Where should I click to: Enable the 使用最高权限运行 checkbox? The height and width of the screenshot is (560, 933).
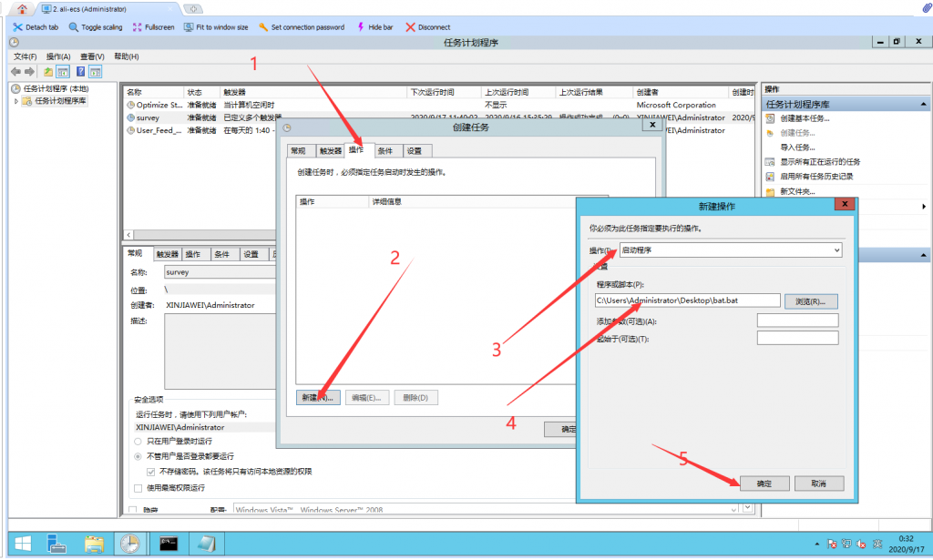click(x=138, y=488)
